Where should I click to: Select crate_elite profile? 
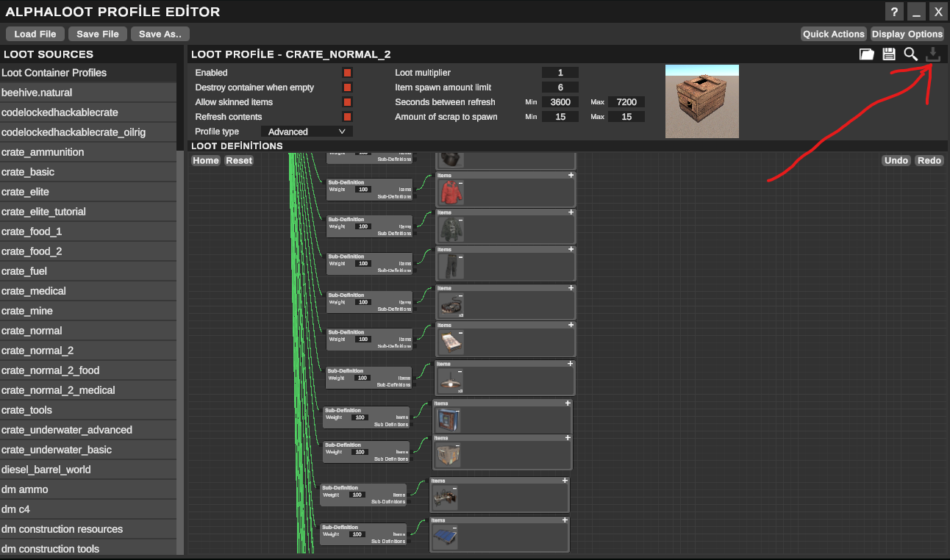88,192
